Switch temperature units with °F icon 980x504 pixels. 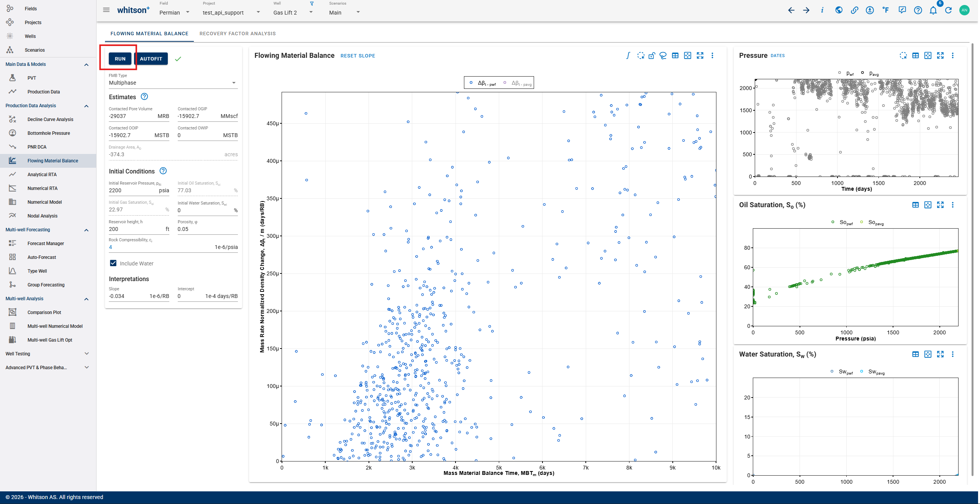(x=885, y=10)
